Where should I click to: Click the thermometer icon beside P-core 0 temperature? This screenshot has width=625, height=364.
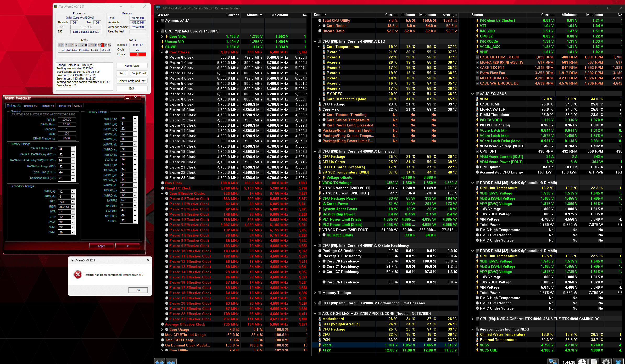click(324, 52)
